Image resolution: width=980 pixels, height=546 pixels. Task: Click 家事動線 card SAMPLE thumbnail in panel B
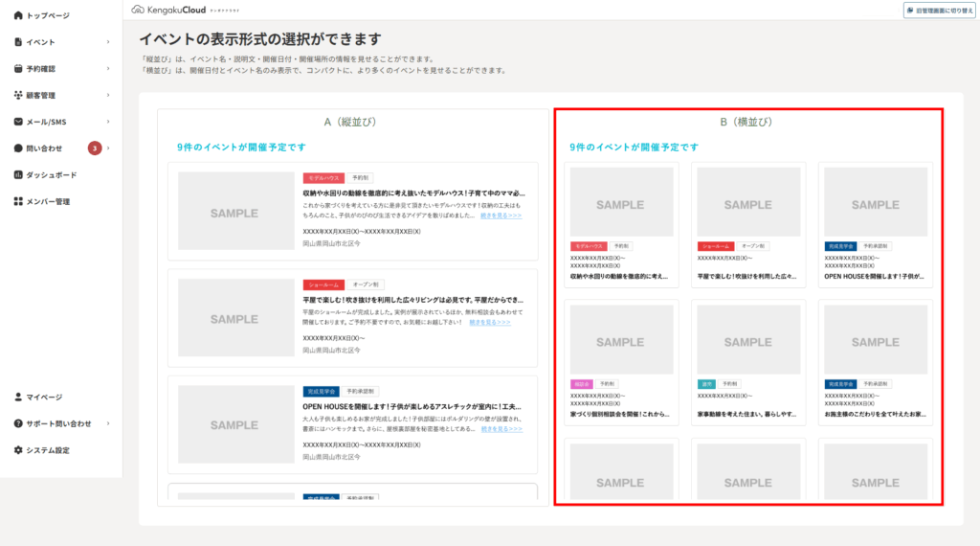(x=748, y=340)
